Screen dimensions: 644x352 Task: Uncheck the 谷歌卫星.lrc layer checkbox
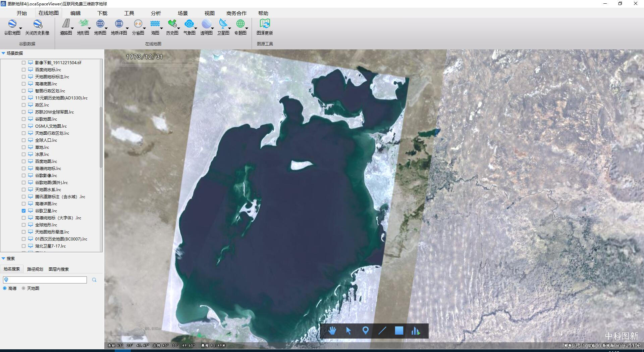click(23, 211)
